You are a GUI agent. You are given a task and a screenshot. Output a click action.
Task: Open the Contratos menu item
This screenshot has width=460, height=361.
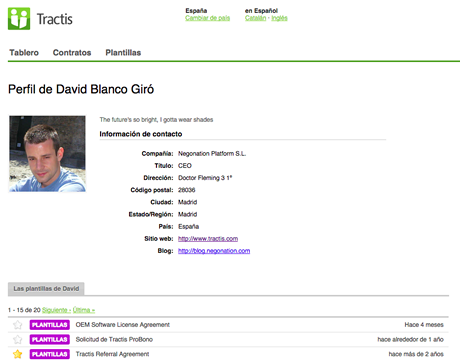point(72,53)
